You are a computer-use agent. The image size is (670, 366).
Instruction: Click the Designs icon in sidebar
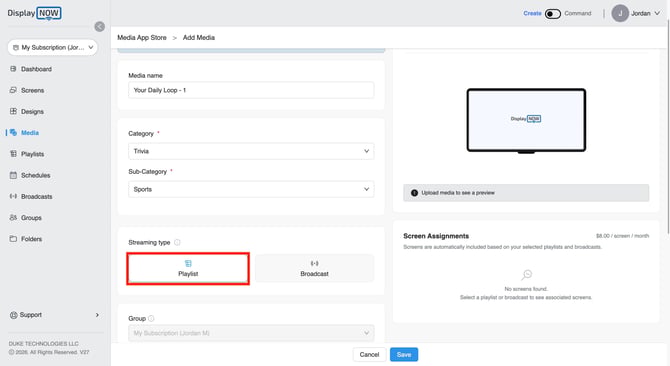(x=13, y=111)
